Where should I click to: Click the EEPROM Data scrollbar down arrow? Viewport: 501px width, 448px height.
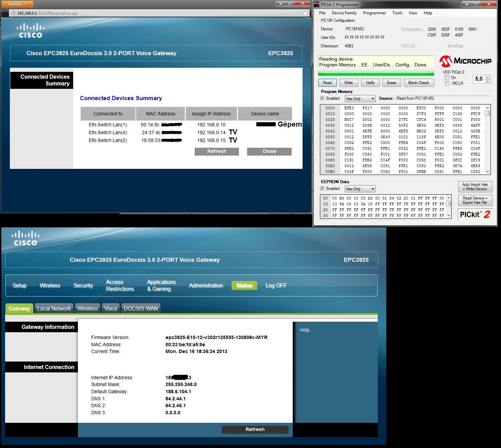pos(448,216)
